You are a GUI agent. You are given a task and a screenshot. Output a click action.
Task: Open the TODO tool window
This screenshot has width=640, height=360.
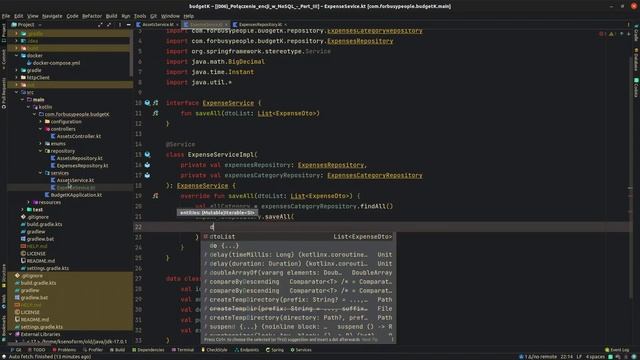tap(37, 350)
